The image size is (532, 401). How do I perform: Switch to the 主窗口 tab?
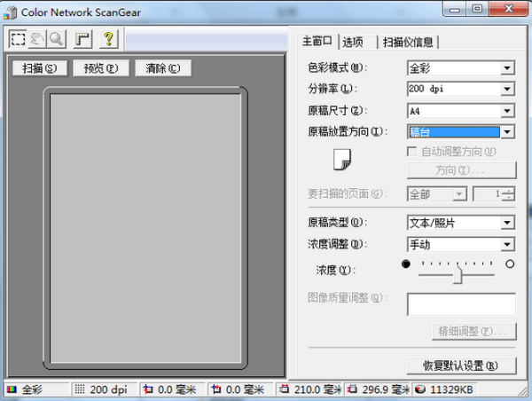pos(317,41)
